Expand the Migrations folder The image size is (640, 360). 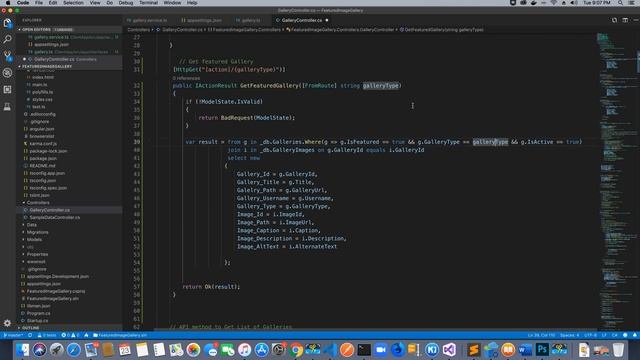pos(37,232)
